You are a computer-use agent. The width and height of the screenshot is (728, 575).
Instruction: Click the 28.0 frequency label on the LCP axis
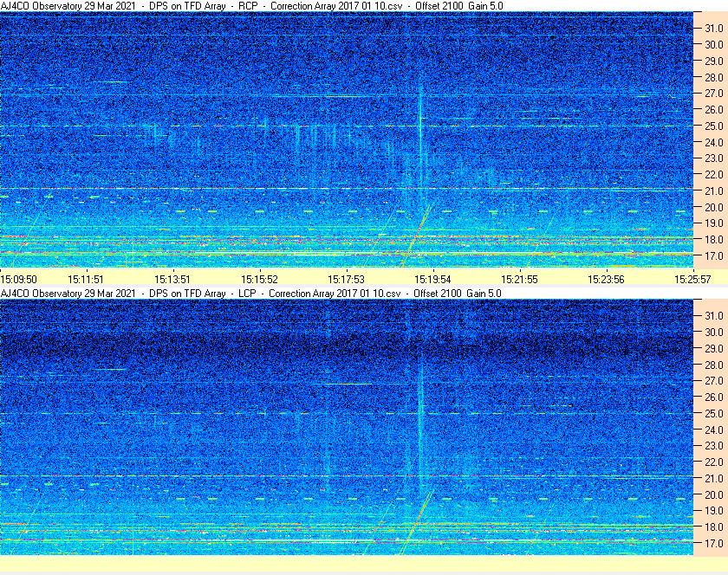[x=714, y=365]
